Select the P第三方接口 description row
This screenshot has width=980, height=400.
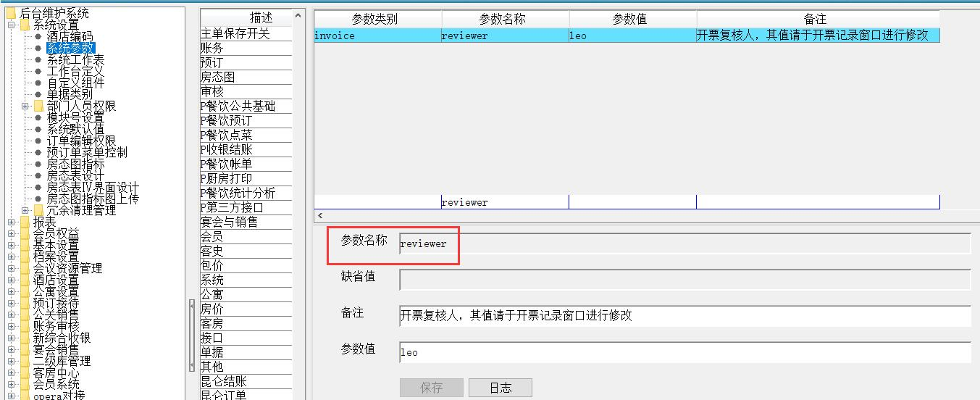coord(246,208)
